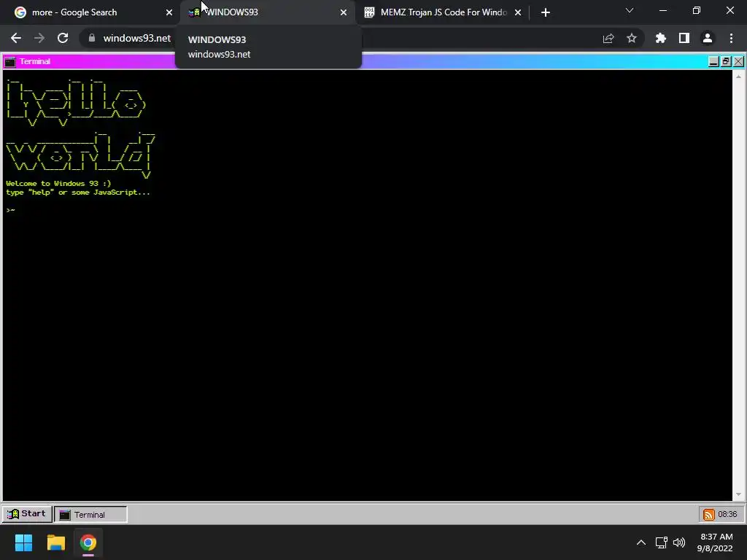Image resolution: width=747 pixels, height=560 pixels.
Task: Open the volume speaker tray icon
Action: [x=679, y=542]
